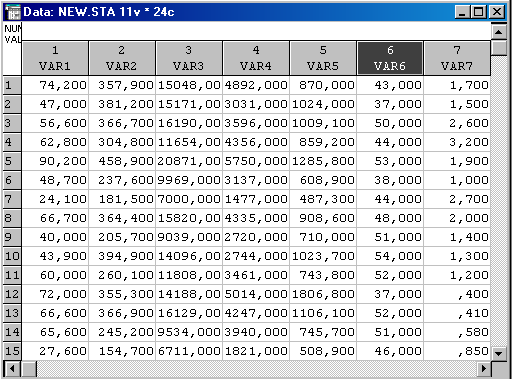Click cell value 46,000 in VAR6
Screen dimensions: 512x379
pos(390,351)
